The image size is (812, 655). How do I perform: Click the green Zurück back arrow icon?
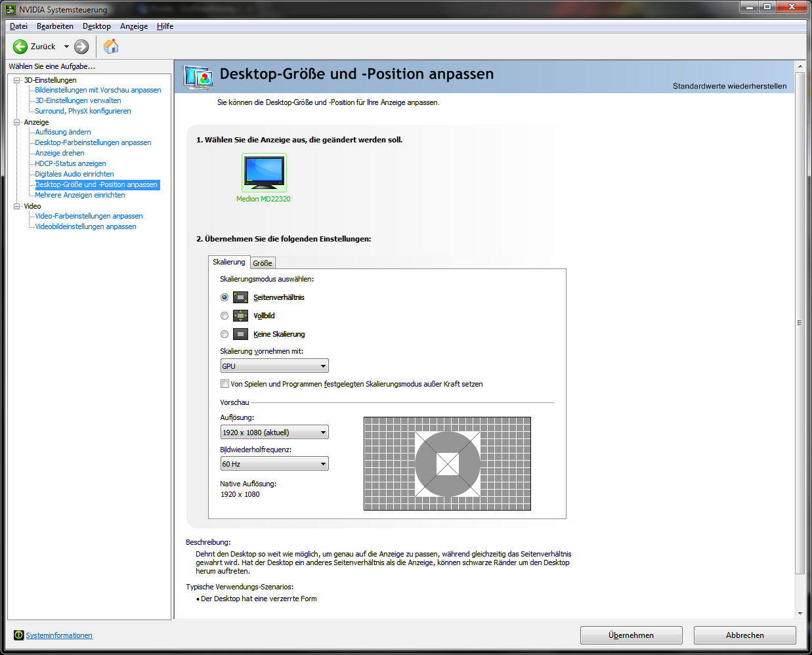[20, 47]
